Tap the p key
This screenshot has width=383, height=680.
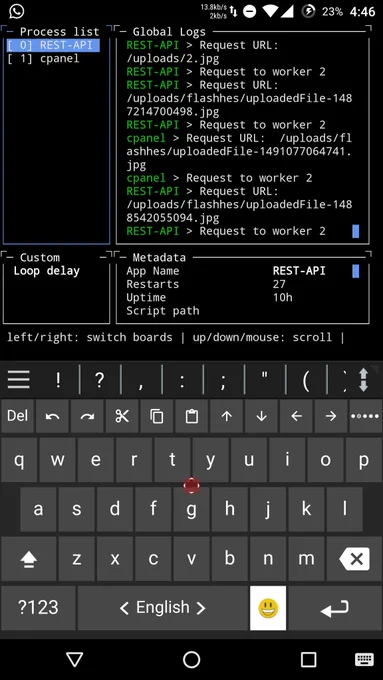pyautogui.click(x=363, y=460)
